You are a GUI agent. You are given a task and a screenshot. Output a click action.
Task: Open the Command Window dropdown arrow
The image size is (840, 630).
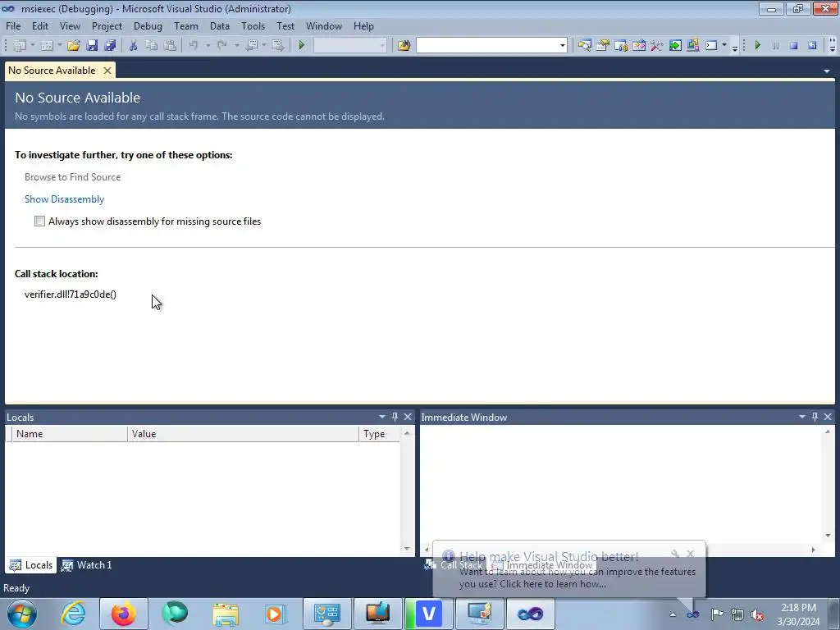tap(724, 46)
